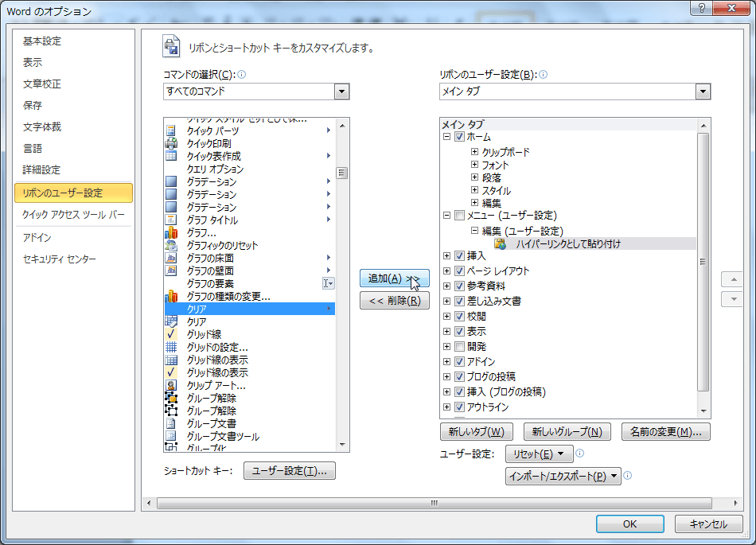This screenshot has height=545, width=756.
Task: Open the コマンドの選択 dropdown
Action: (x=342, y=91)
